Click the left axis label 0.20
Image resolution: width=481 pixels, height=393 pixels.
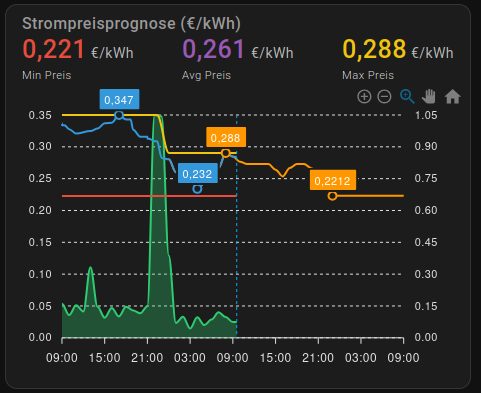click(x=40, y=210)
